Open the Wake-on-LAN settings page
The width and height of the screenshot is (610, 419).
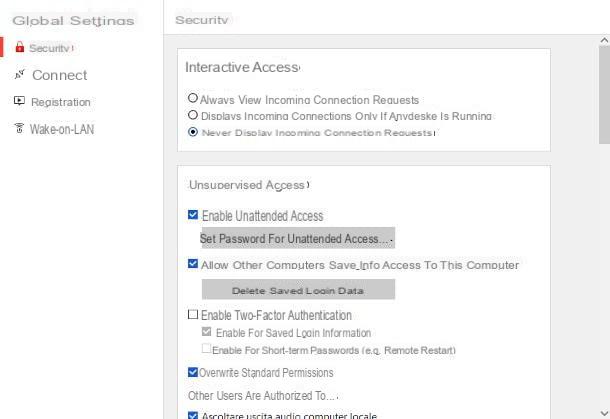click(x=62, y=129)
